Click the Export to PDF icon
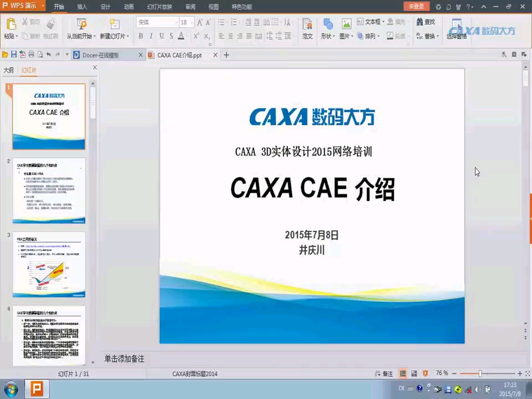Screen dimensions: 532x399 coord(22,55)
